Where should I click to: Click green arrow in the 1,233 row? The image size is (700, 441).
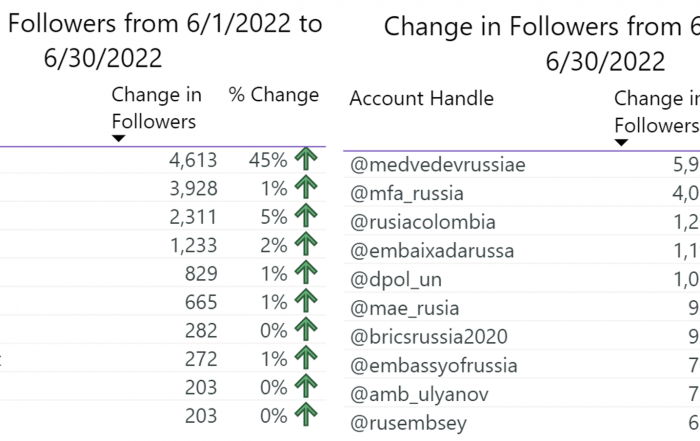coord(306,244)
